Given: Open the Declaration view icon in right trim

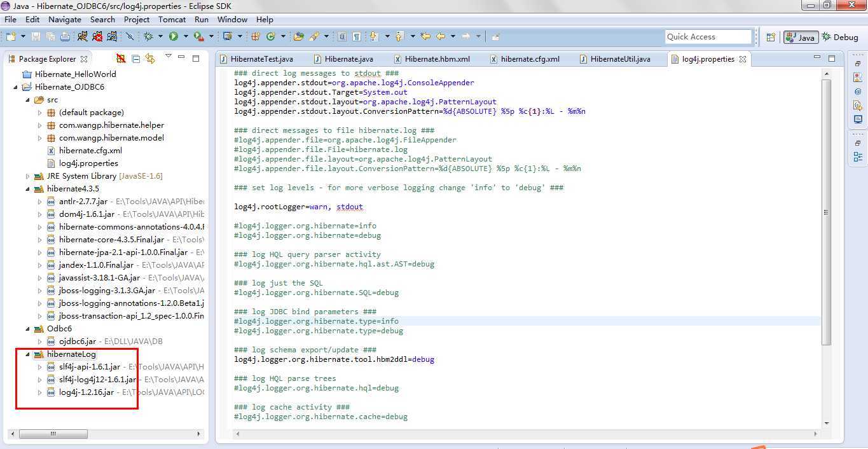Looking at the screenshot, I should 858,106.
